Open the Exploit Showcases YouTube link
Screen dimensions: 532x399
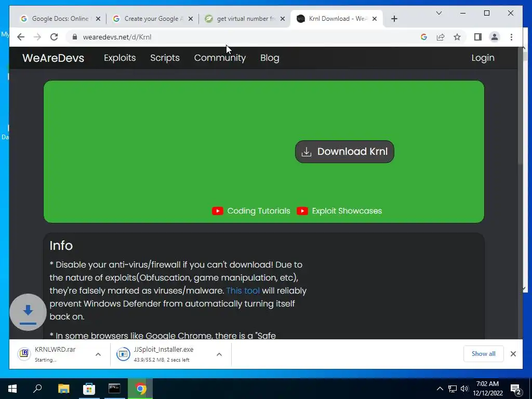[x=339, y=211]
